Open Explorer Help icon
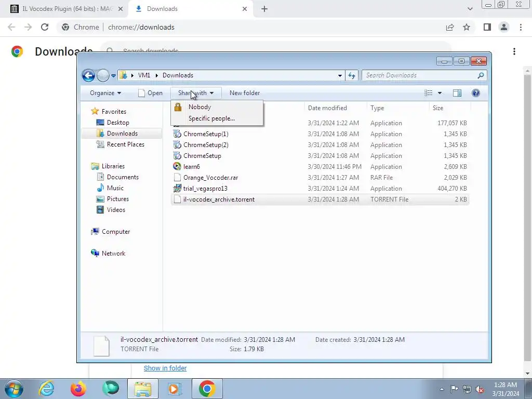Image resolution: width=532 pixels, height=399 pixels. pos(476,93)
